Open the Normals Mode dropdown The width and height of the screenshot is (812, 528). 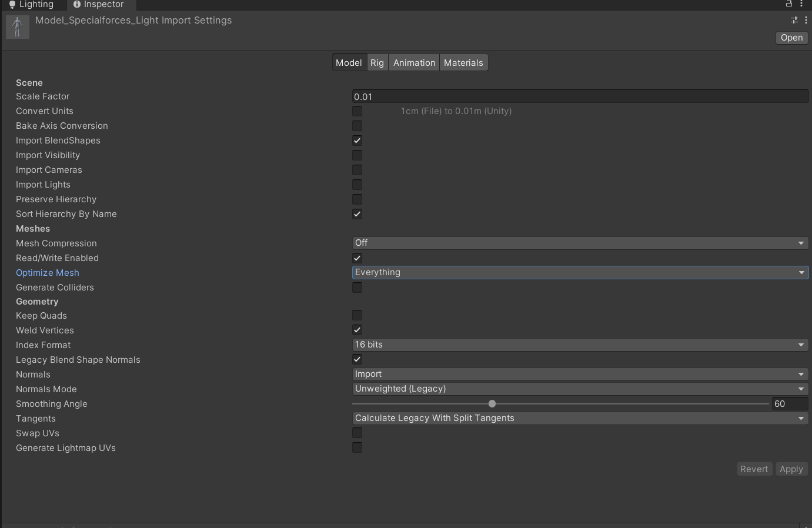[x=580, y=389]
